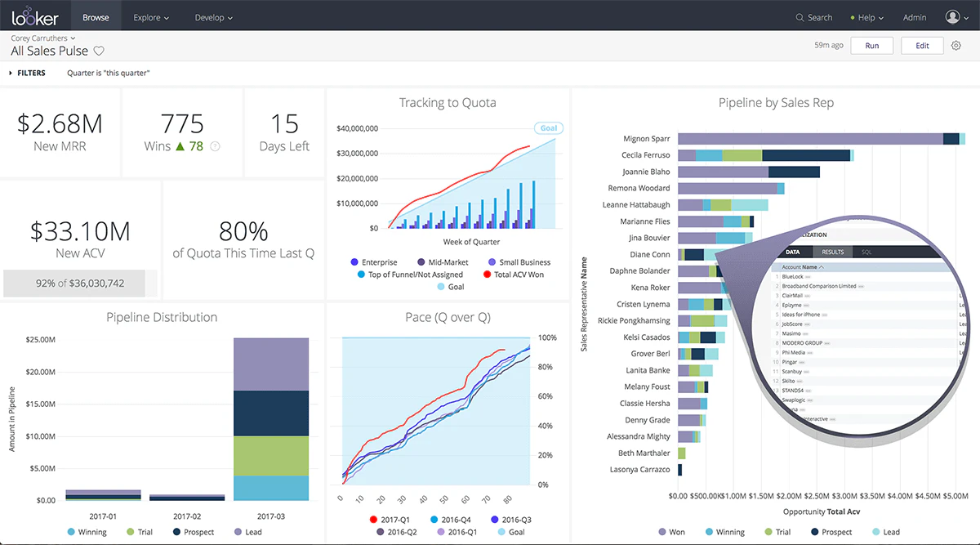This screenshot has width=980, height=545.
Task: Open the Develop dropdown menu
Action: (213, 17)
